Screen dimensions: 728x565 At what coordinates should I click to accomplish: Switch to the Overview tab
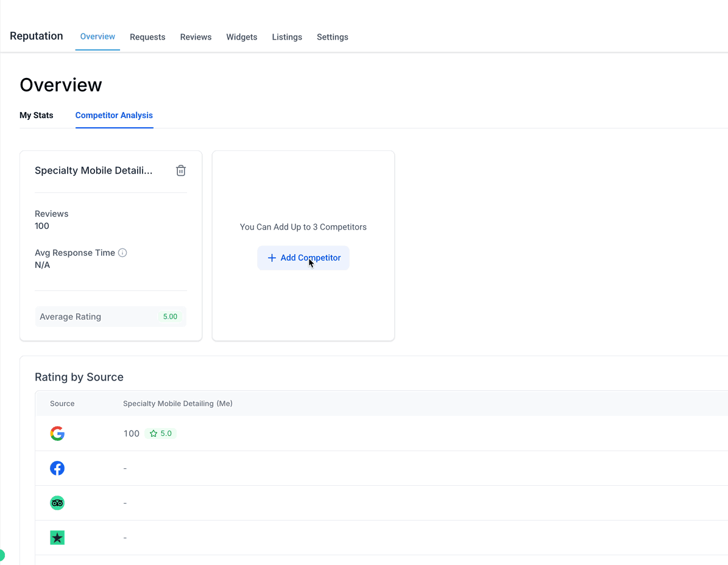pos(97,37)
